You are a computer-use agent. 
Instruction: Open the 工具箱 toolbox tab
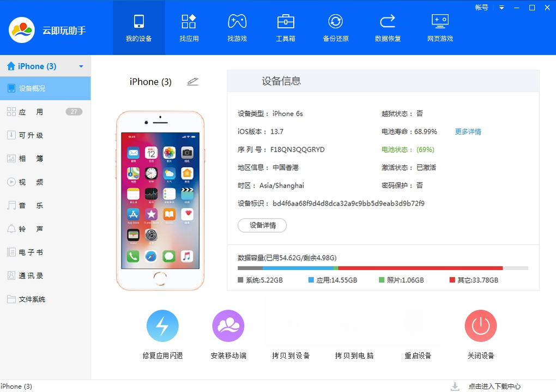click(286, 28)
